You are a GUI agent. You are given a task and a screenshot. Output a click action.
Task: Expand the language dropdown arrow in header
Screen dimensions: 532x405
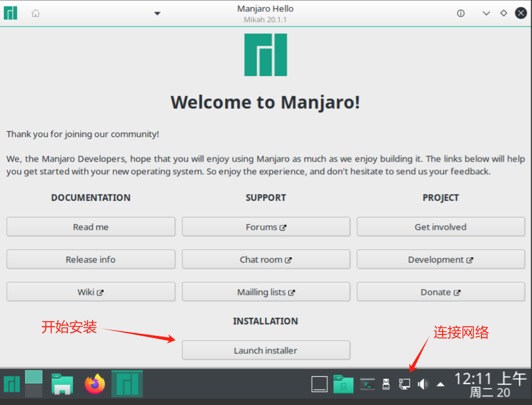tap(157, 13)
